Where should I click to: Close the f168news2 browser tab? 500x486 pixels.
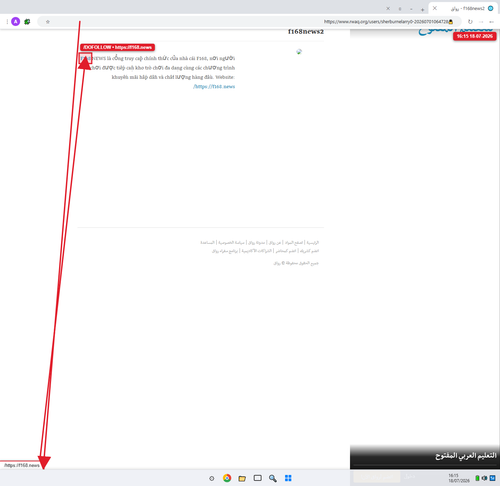(x=435, y=8)
